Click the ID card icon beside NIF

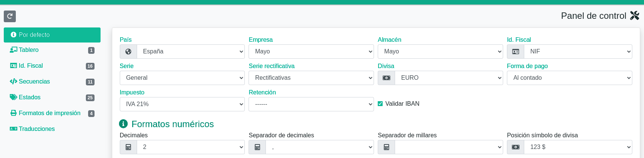point(516,52)
